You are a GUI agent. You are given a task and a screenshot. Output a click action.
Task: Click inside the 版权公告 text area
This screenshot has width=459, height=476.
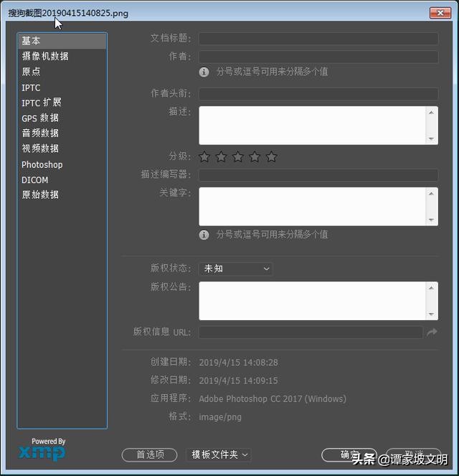[x=312, y=301]
